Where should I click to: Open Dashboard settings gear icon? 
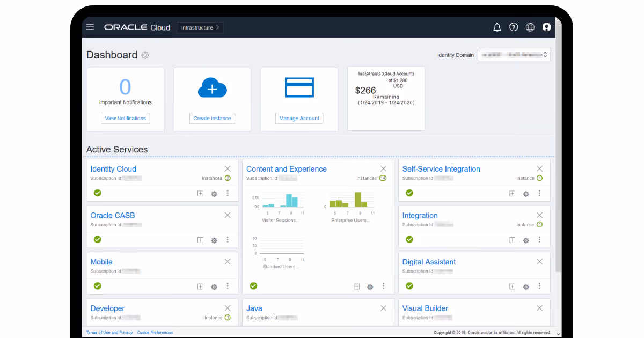coord(145,55)
